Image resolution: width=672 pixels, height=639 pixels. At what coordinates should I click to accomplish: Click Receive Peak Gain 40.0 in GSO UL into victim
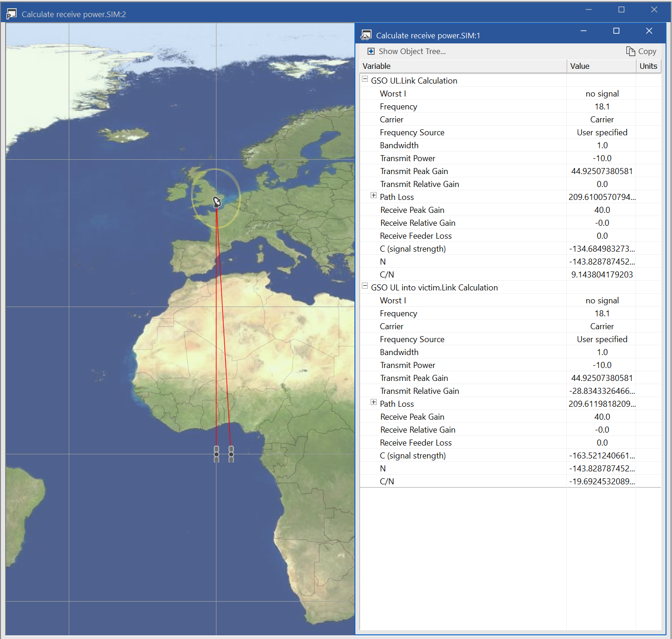point(602,416)
